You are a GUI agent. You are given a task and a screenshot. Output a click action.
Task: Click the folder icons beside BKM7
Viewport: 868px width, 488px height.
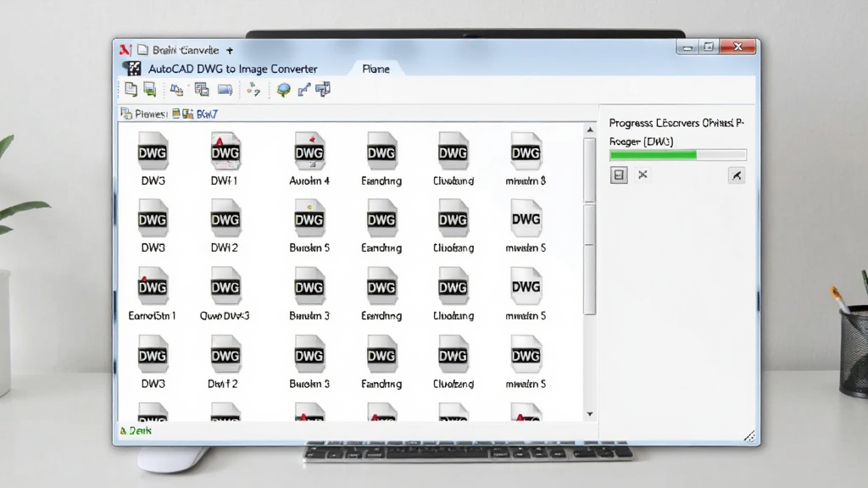(183, 114)
